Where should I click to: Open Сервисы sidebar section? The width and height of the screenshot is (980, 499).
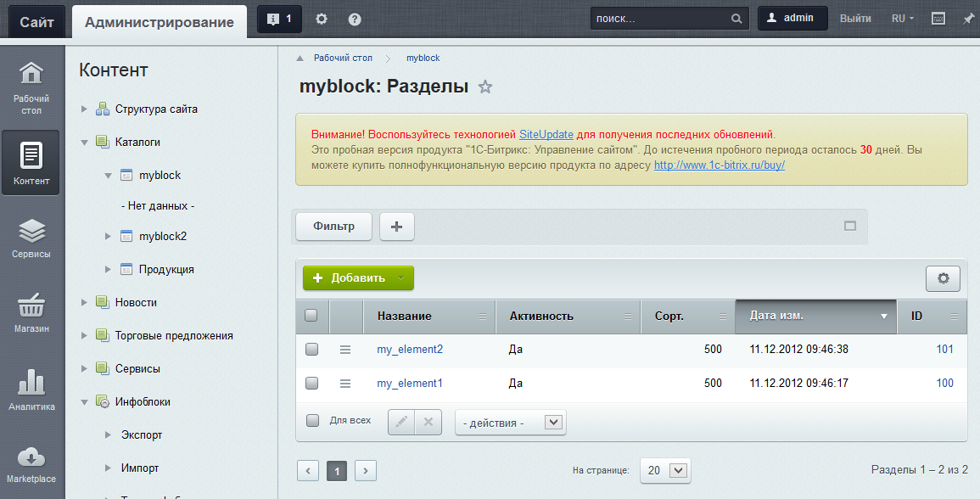coord(31,238)
